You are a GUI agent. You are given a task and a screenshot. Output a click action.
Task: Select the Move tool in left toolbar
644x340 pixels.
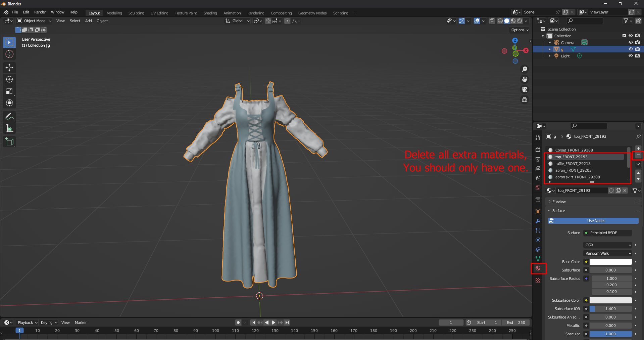(x=9, y=68)
